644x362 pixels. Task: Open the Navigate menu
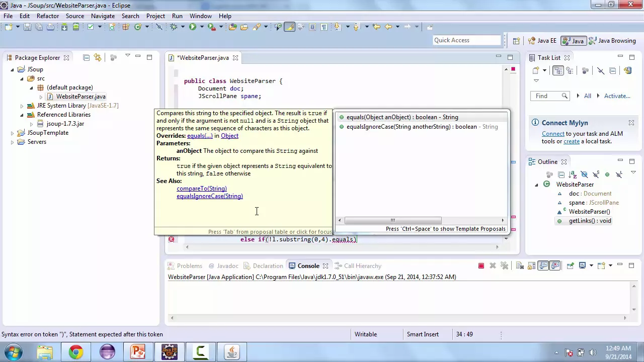click(103, 16)
